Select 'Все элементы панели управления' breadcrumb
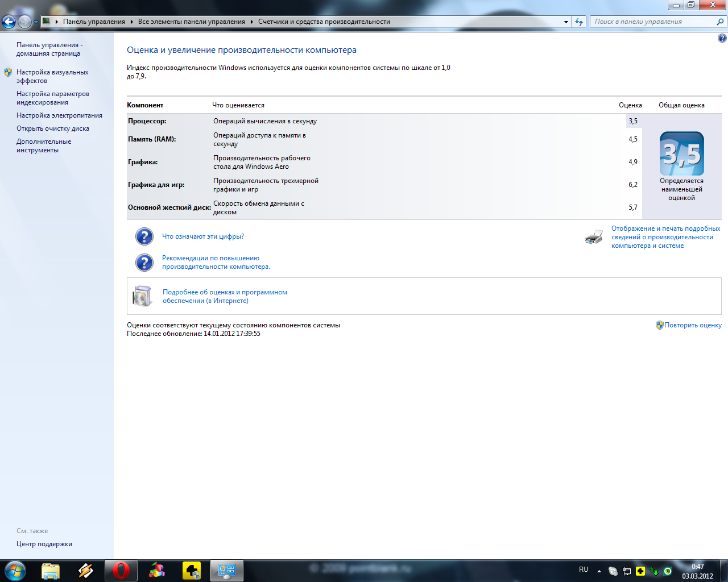Viewport: 728px width, 582px height. (x=192, y=22)
